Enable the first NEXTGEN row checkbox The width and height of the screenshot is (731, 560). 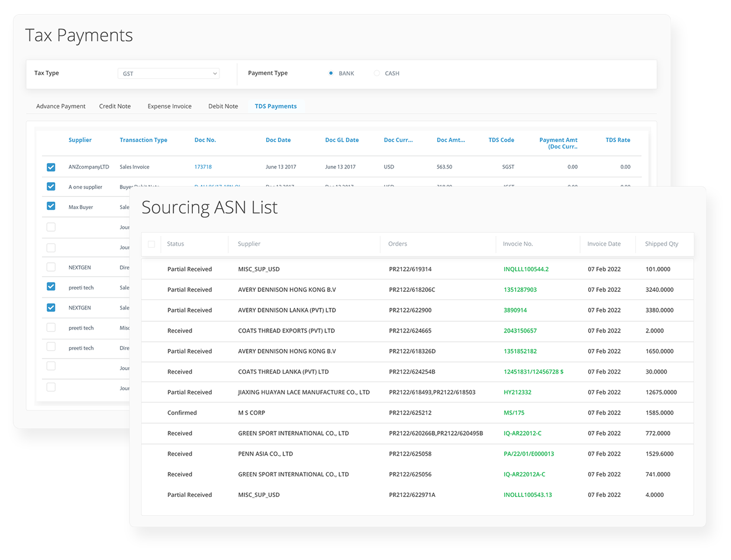[51, 266]
